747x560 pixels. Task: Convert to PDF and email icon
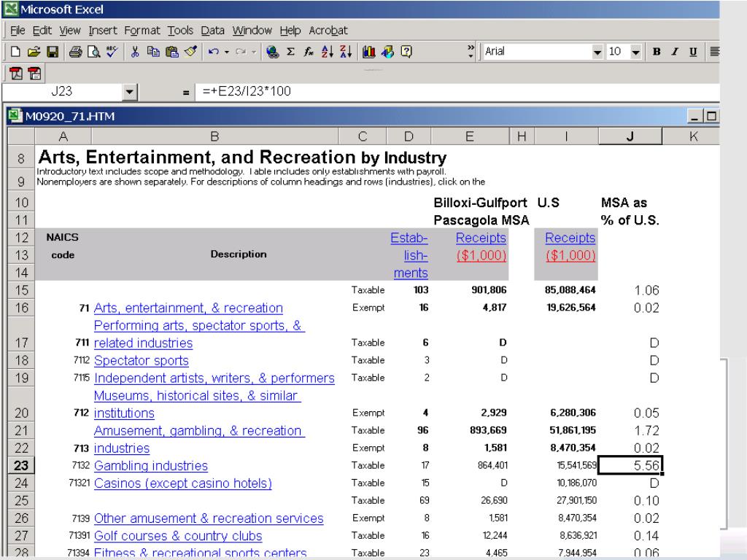point(34,74)
